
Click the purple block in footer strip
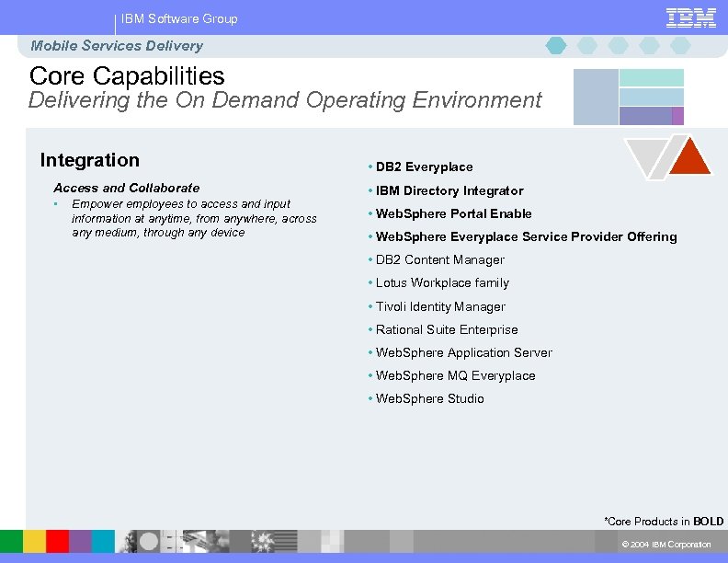(x=80, y=541)
